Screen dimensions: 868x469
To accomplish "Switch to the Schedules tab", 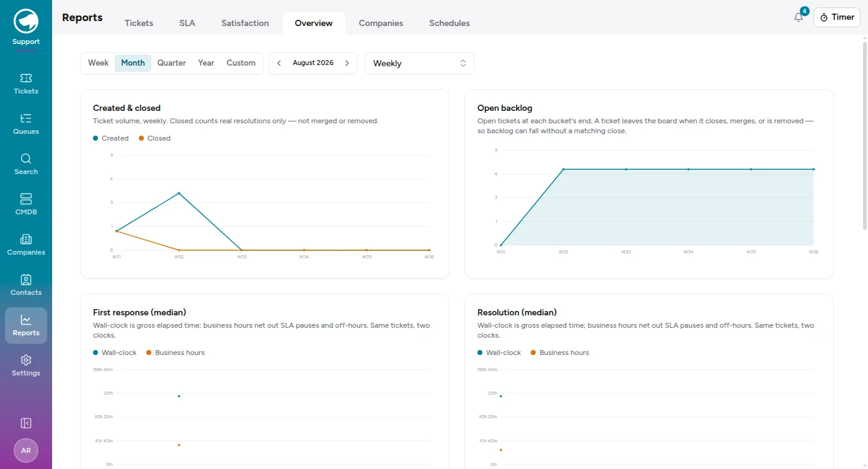I will [x=449, y=23].
